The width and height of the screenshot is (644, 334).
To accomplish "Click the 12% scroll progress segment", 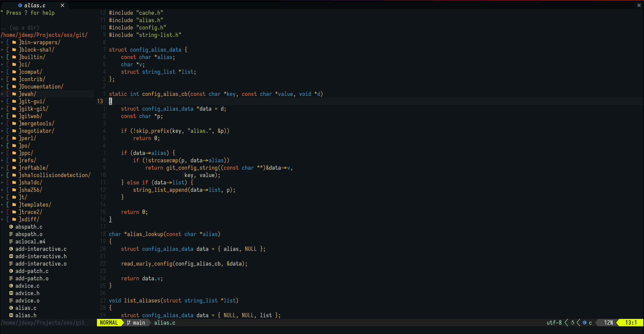I will point(608,323).
